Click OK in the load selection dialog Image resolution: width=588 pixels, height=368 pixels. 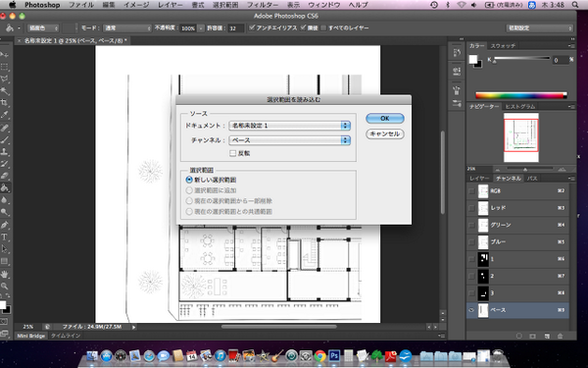pos(385,119)
